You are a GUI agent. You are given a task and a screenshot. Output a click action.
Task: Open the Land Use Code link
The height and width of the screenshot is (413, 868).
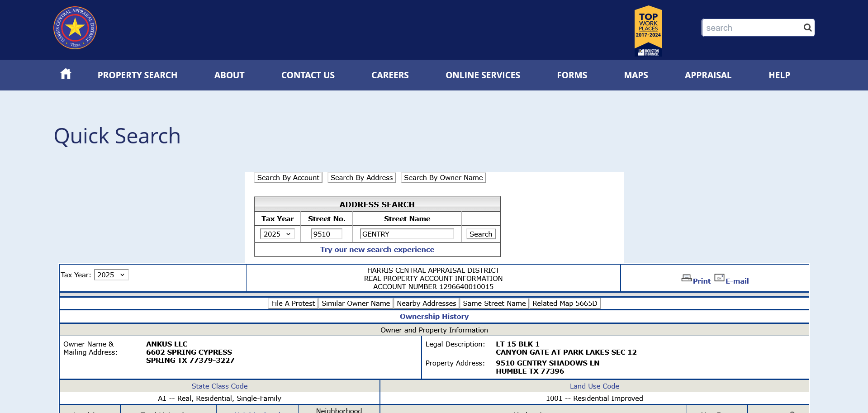coord(594,386)
